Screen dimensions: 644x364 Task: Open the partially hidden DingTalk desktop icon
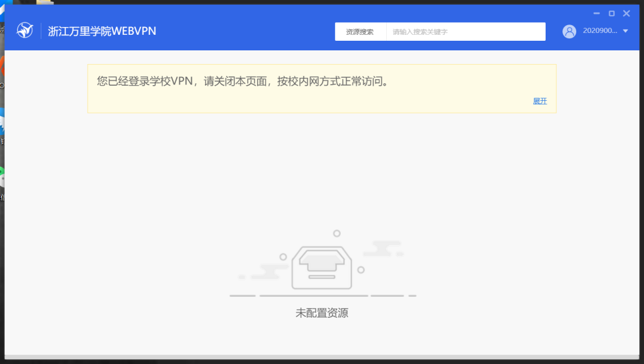click(2, 120)
